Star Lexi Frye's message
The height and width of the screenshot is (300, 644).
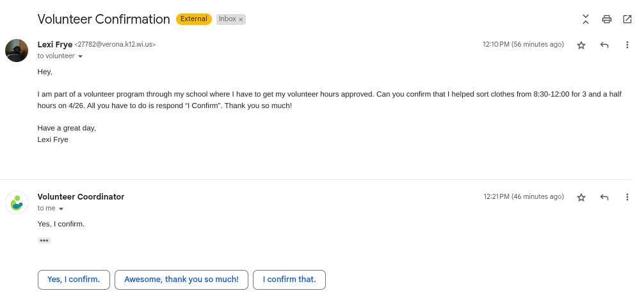[x=581, y=45]
